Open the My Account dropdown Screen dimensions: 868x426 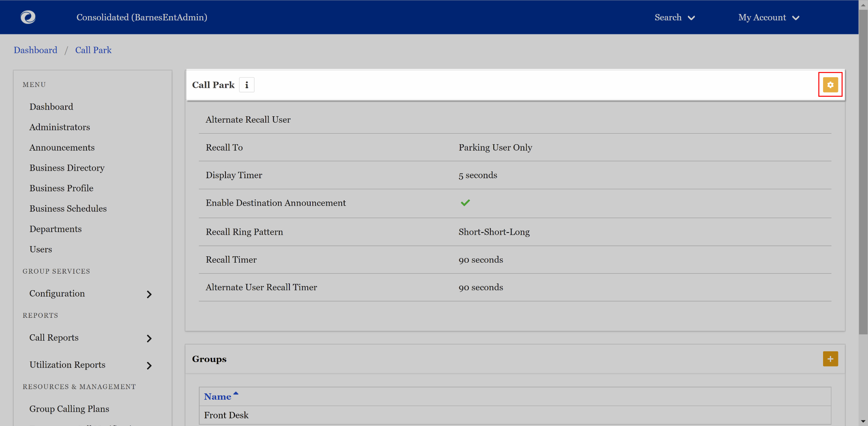pos(768,17)
